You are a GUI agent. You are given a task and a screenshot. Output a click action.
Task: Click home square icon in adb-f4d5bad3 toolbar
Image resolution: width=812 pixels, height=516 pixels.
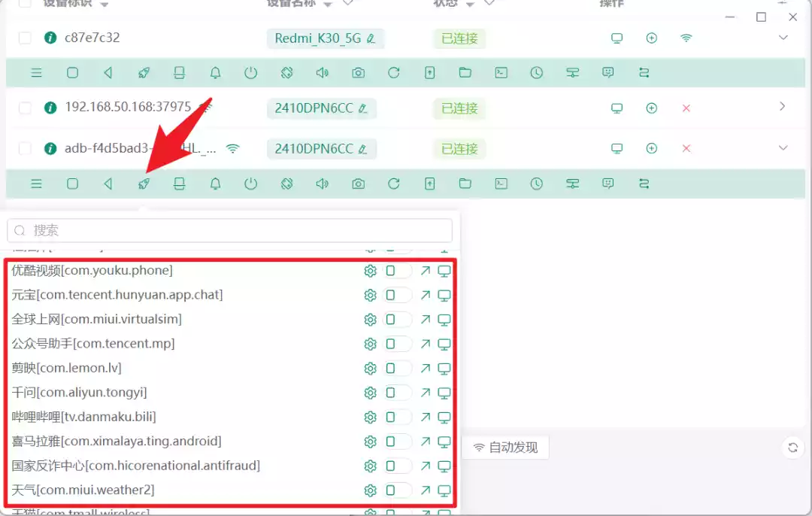click(72, 184)
